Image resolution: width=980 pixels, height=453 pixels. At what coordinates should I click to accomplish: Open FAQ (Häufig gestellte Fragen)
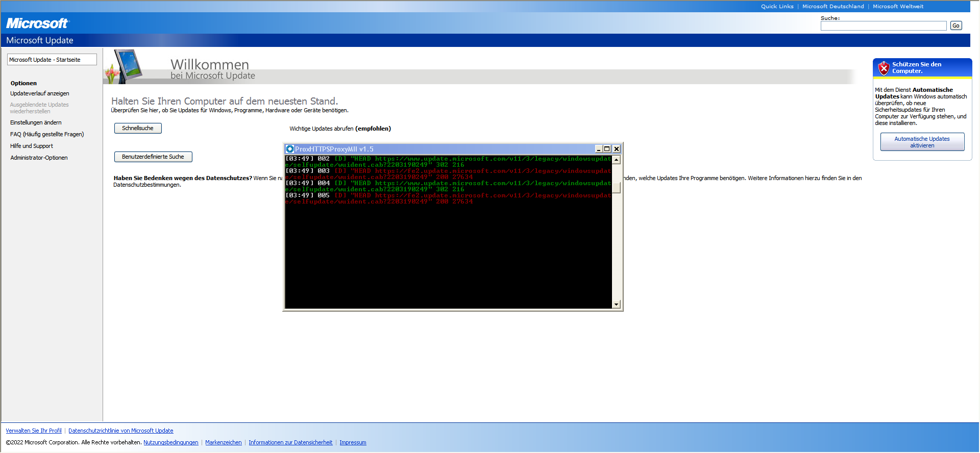pos(47,134)
